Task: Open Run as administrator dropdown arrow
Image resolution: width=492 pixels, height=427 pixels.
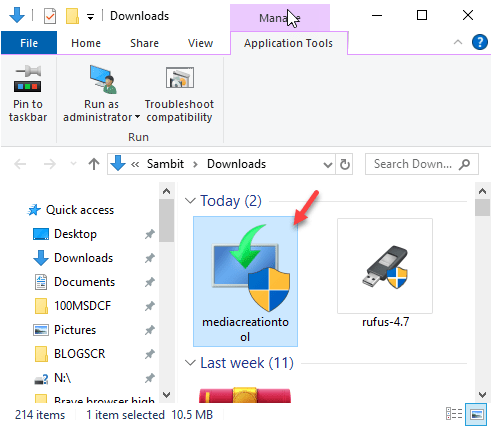Action: (137, 117)
